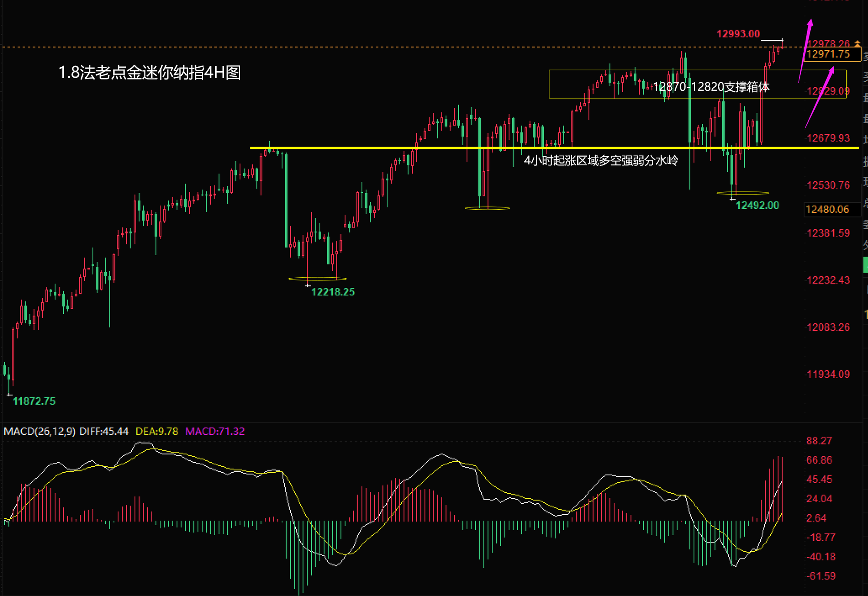This screenshot has width=868, height=596.
Task: Click the yellow DEA:9.78 label
Action: tap(157, 431)
